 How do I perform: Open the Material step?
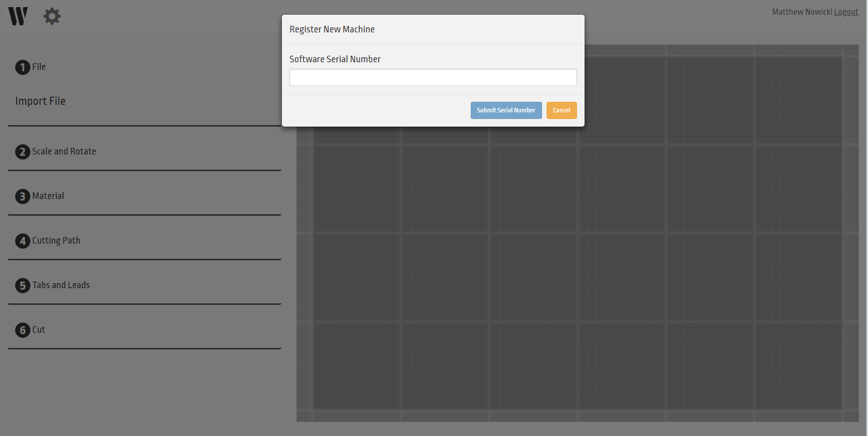point(48,196)
